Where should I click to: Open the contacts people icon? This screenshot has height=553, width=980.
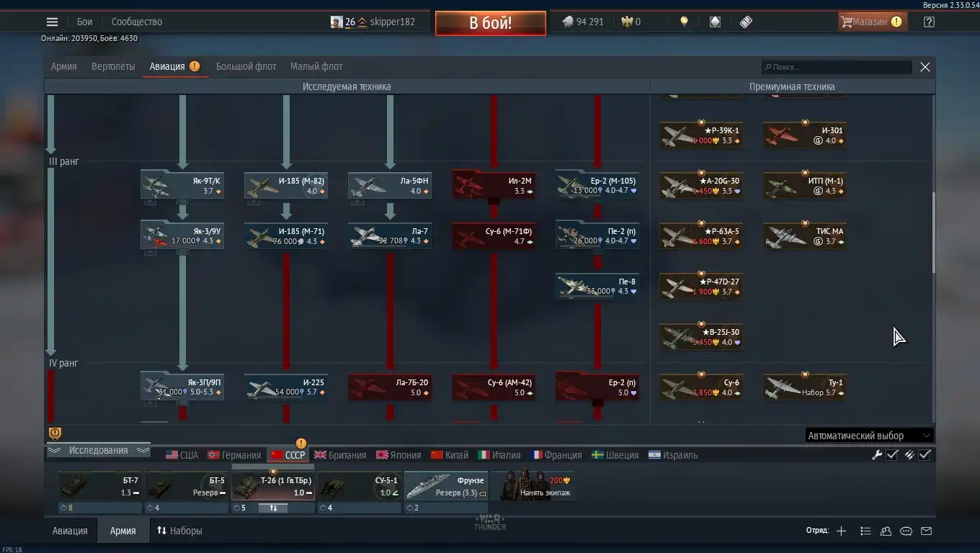pyautogui.click(x=886, y=531)
